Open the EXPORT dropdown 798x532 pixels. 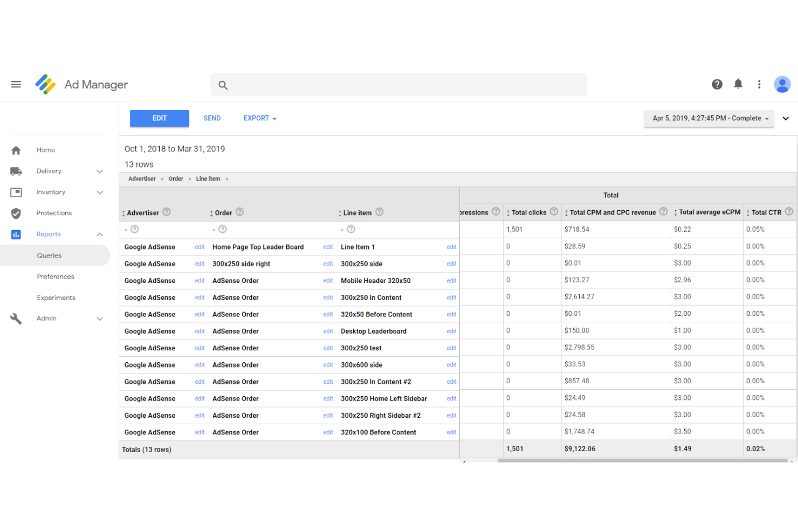coord(259,118)
